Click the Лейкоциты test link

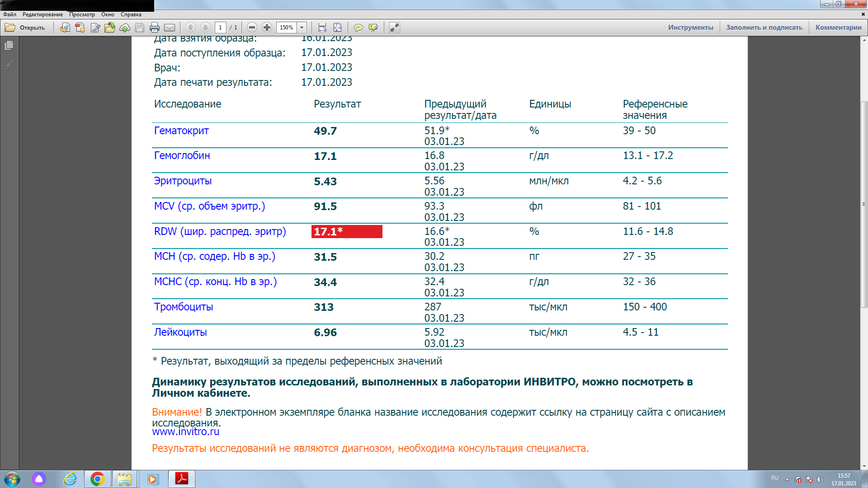point(180,333)
